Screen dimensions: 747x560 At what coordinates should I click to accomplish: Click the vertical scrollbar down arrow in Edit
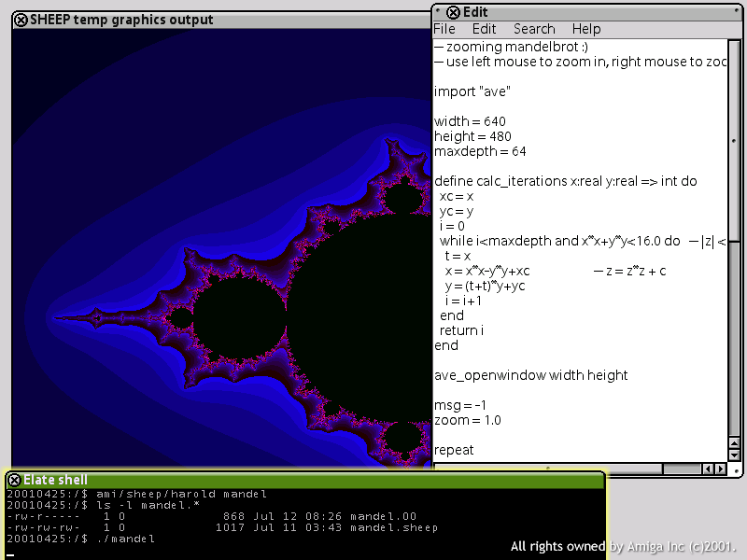734,453
